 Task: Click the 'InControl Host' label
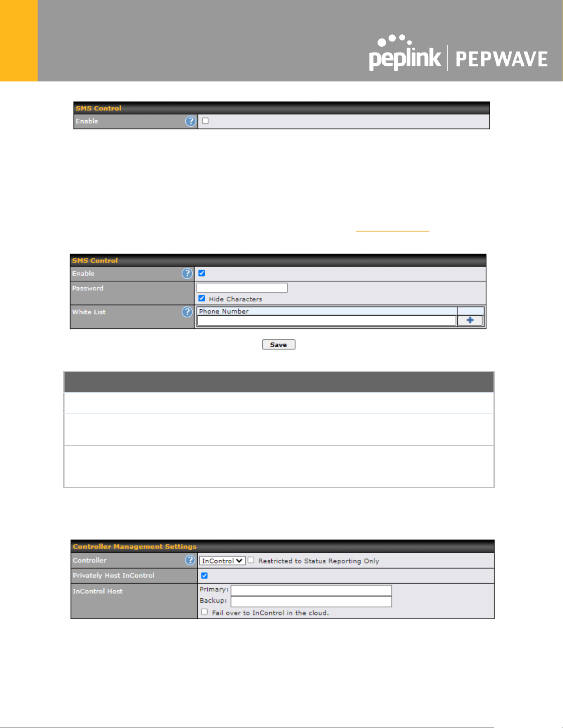98,591
